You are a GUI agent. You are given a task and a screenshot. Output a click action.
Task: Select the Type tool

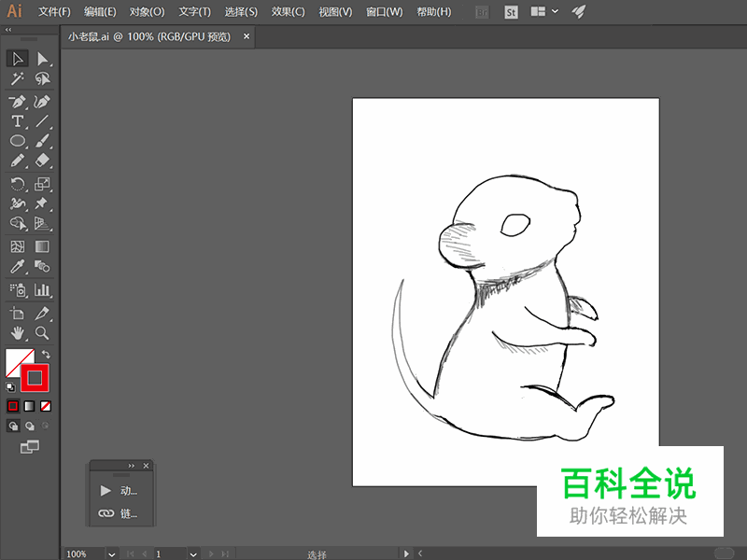tap(17, 121)
